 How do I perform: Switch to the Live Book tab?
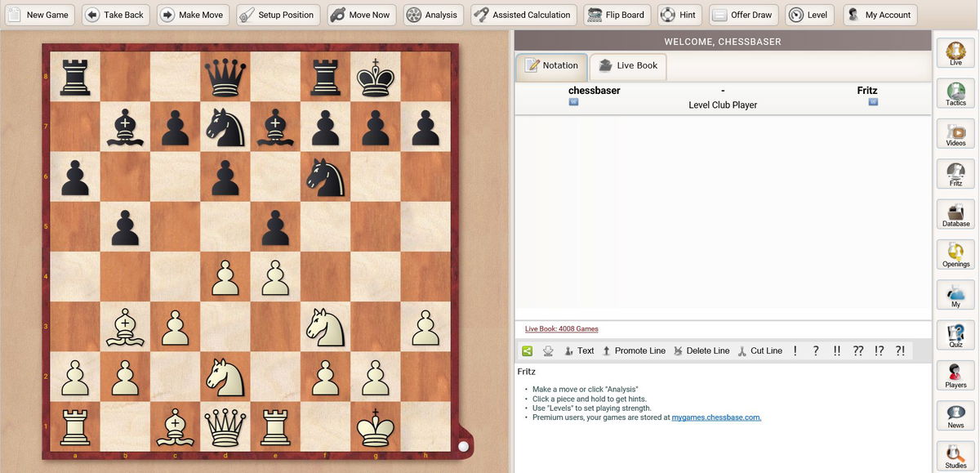point(628,66)
